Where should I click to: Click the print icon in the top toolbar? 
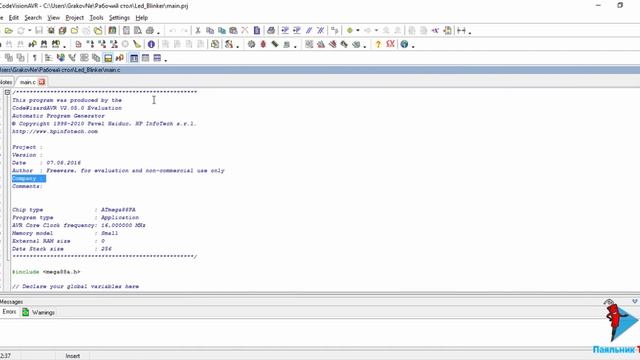150,31
